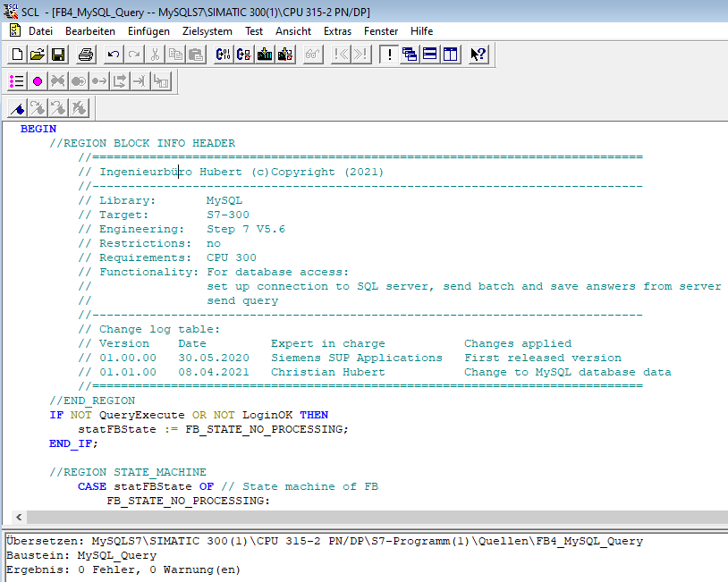Toggle the horizontal window tiling button
This screenshot has width=728, height=582.
(x=430, y=55)
